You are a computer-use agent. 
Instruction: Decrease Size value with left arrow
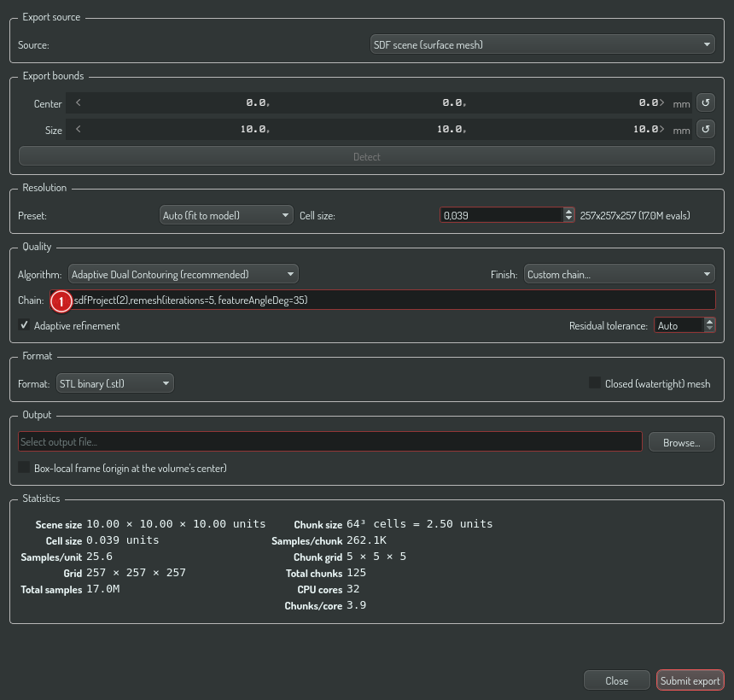pyautogui.click(x=79, y=129)
